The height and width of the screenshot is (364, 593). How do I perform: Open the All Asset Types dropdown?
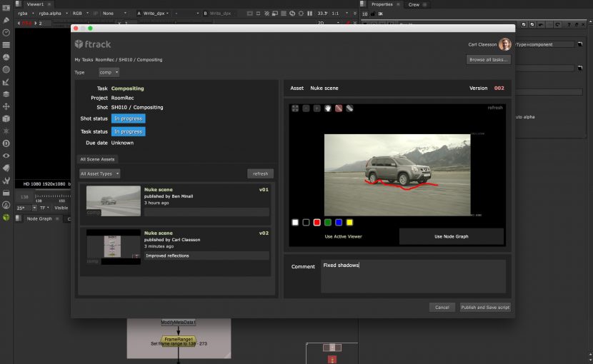click(x=100, y=174)
